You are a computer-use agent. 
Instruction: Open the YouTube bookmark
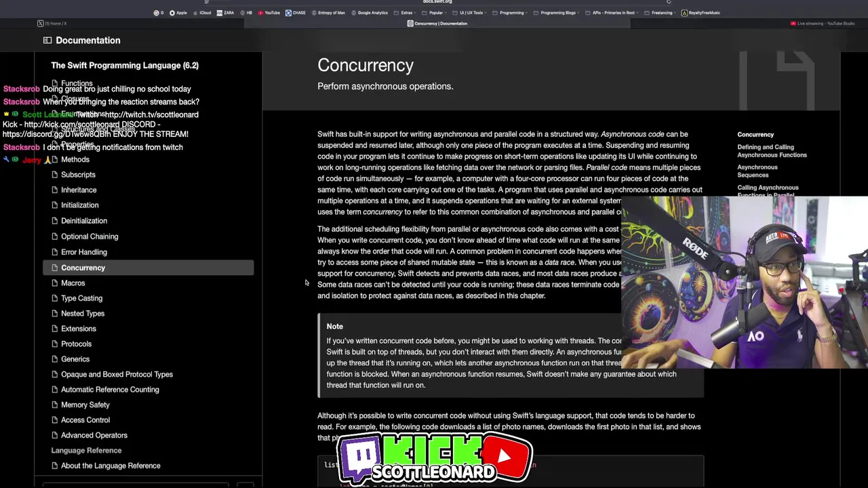tap(269, 12)
